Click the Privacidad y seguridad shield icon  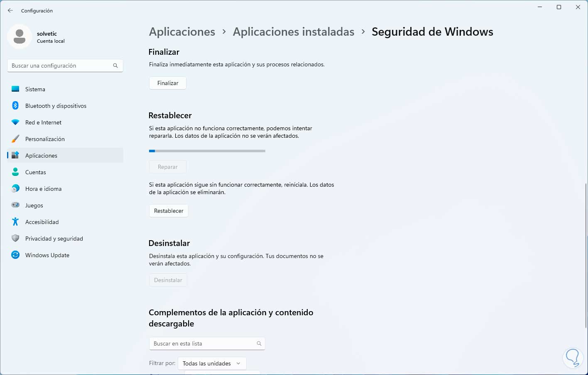(15, 239)
